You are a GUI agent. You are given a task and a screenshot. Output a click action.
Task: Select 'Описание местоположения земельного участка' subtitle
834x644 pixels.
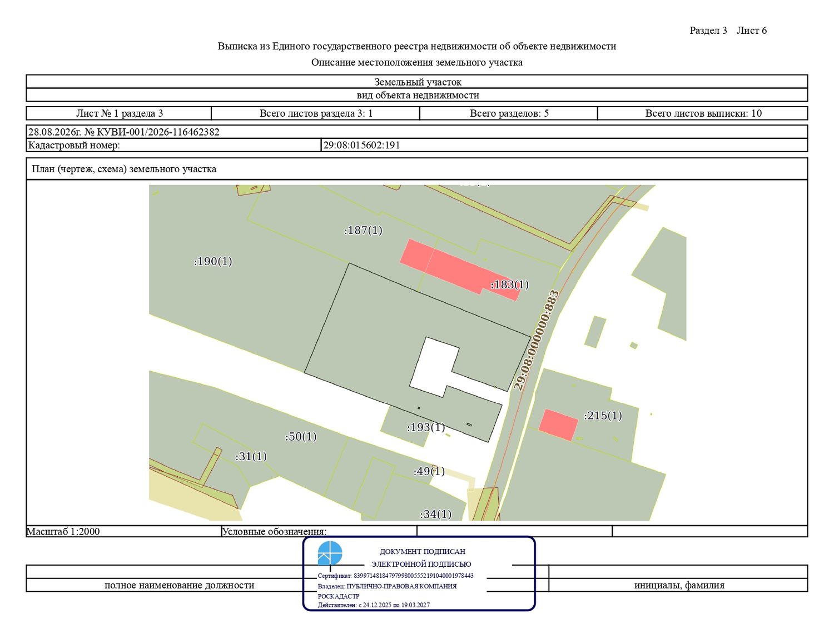417,62
